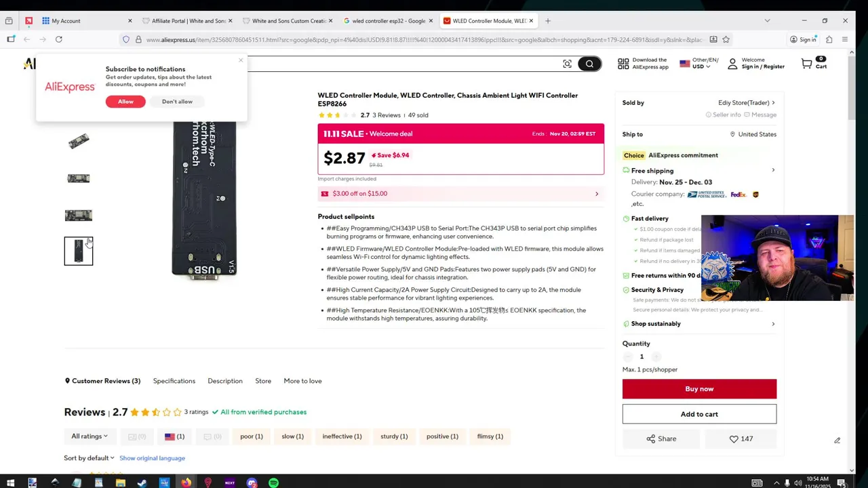Increase quantity with the plus stepper
868x488 pixels.
[x=656, y=357]
